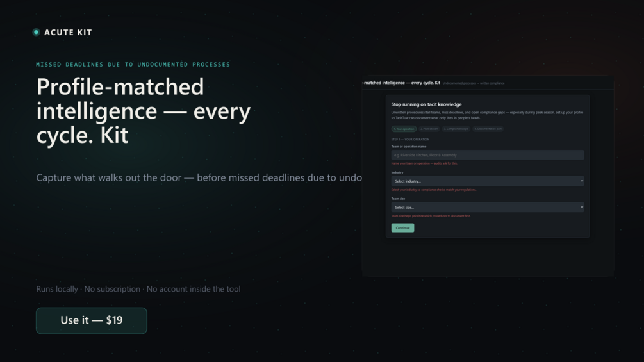Click "MISSED DEADLINES DUE TO UNDOCUMENTED PROCESSES" tagline
This screenshot has height=362, width=644.
(x=133, y=65)
